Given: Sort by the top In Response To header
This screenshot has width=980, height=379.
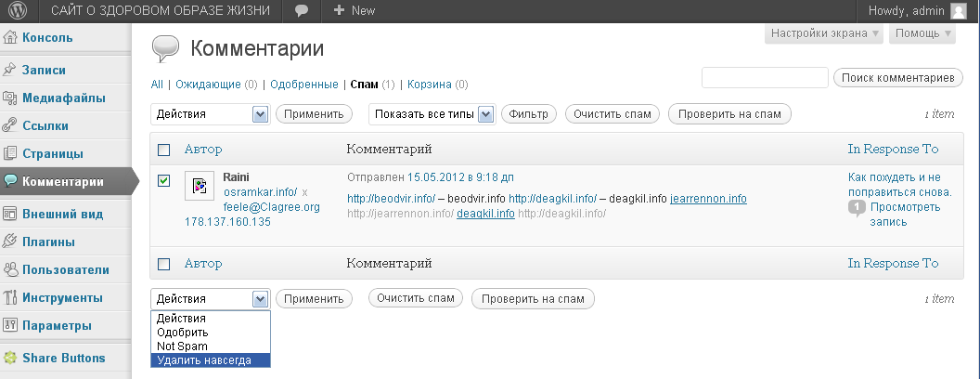Looking at the screenshot, I should [893, 149].
